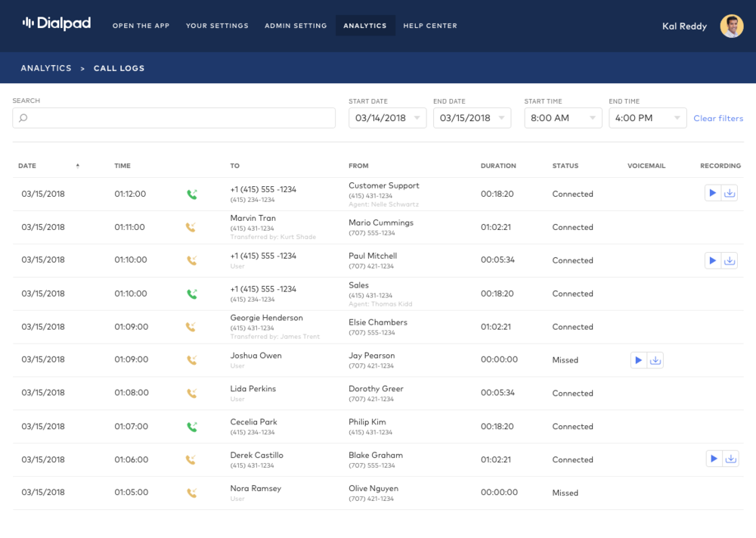Click call icon in Joshua Owen row
Screen dimensions: 756x538
pyautogui.click(x=192, y=360)
